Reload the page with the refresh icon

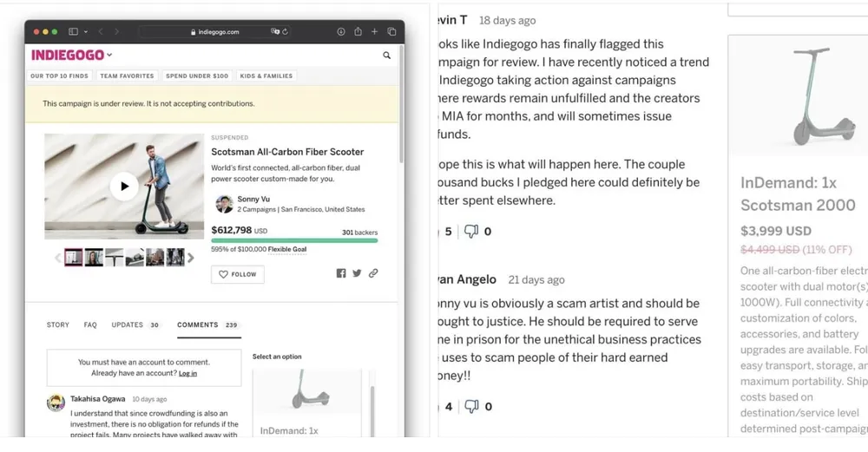click(286, 32)
